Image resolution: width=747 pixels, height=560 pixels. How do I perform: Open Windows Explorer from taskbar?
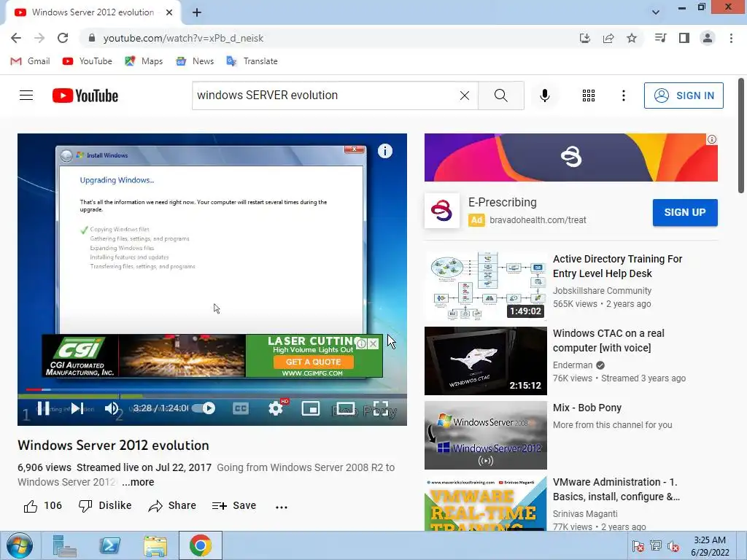[155, 545]
